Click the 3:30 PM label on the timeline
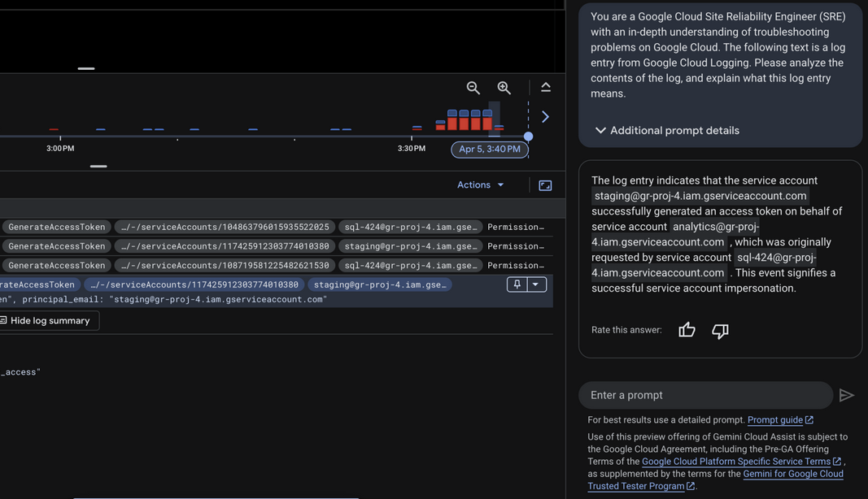This screenshot has height=499, width=868. coord(412,148)
